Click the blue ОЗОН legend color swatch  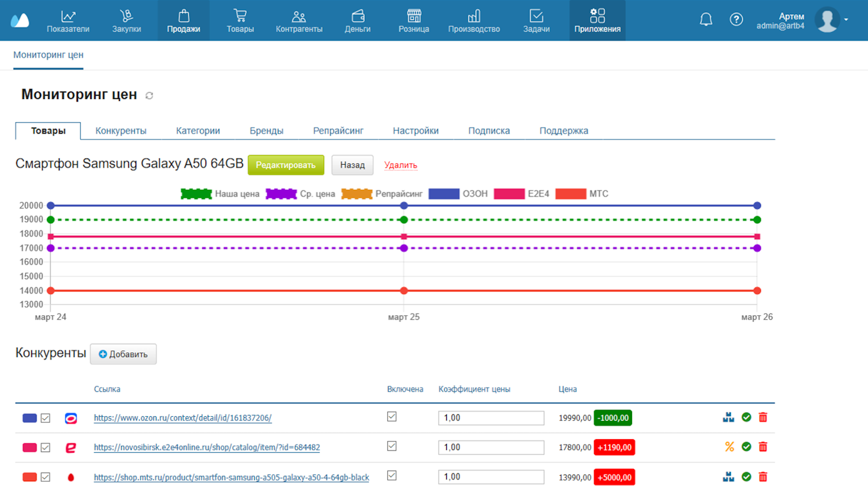[x=443, y=194]
